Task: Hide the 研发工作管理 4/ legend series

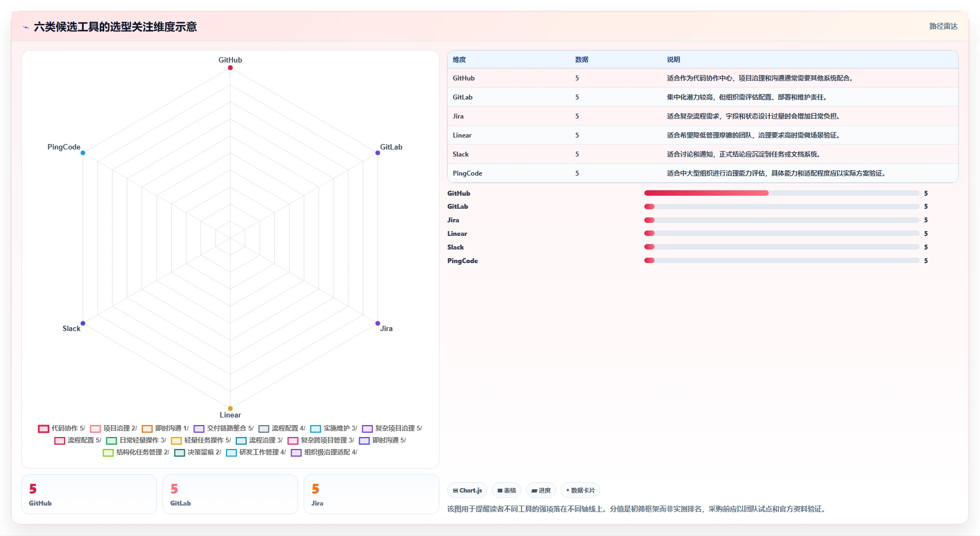Action: point(256,452)
